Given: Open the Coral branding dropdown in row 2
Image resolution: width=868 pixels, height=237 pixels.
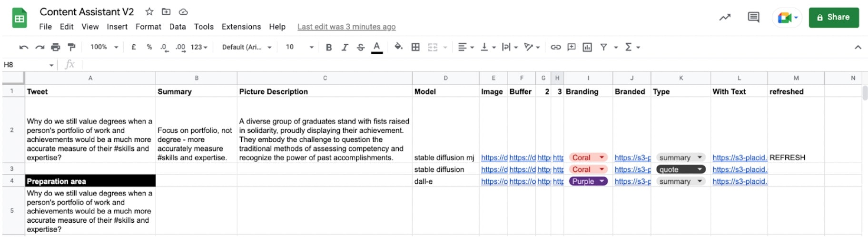Looking at the screenshot, I should click(x=588, y=158).
